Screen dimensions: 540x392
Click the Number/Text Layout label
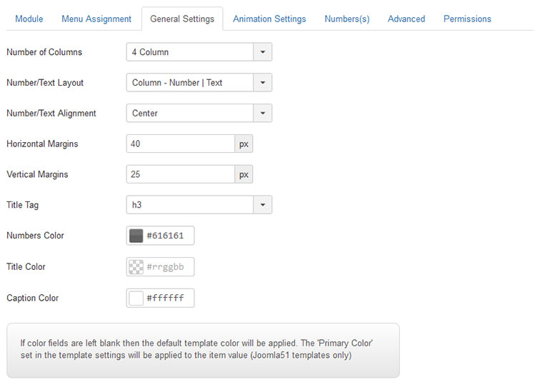coord(45,83)
